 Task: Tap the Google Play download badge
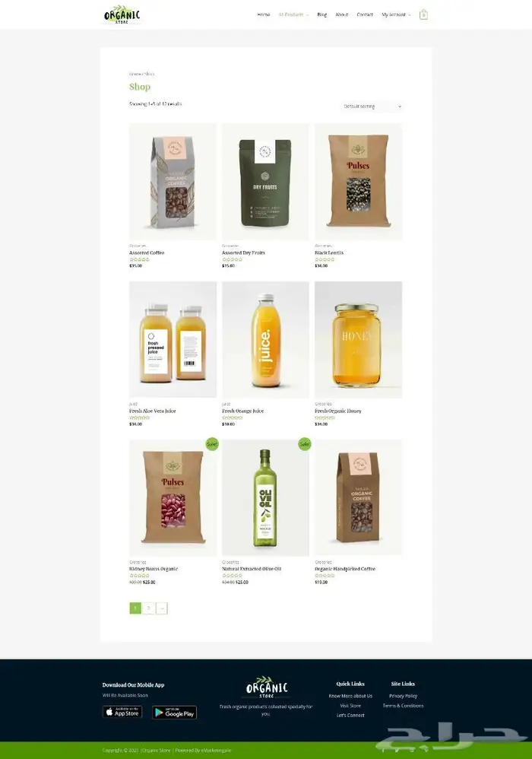[175, 712]
